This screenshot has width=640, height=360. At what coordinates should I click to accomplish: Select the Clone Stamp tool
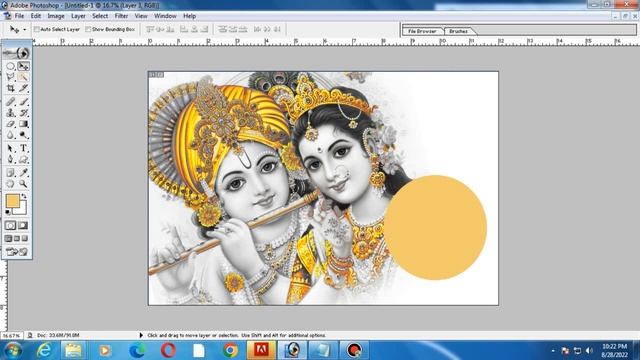pyautogui.click(x=11, y=113)
